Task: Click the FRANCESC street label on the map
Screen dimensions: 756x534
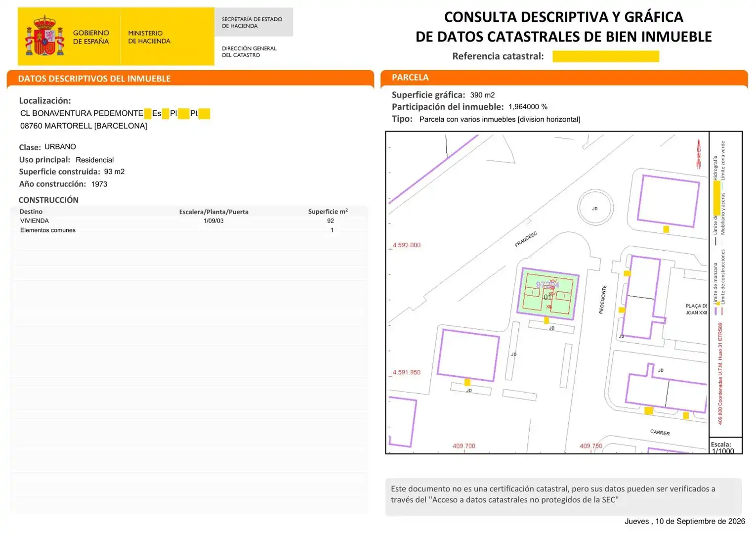Action: pyautogui.click(x=526, y=239)
